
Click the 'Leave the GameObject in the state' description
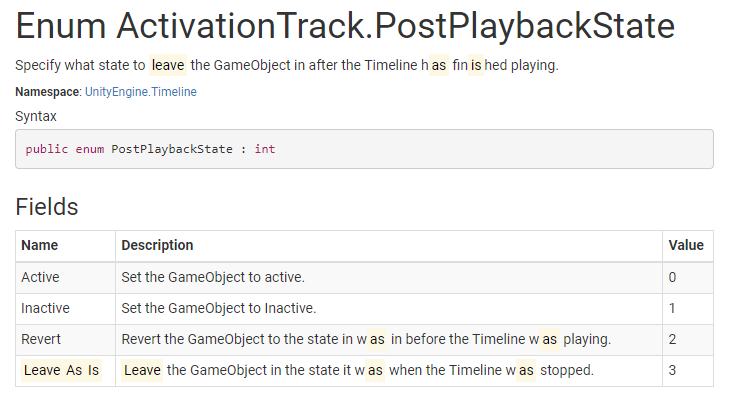(x=358, y=370)
